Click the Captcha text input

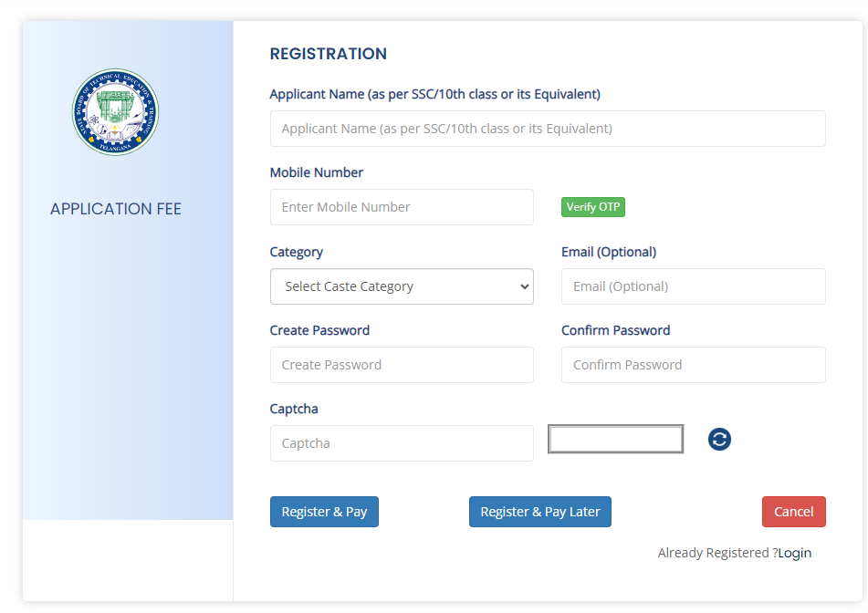(402, 443)
